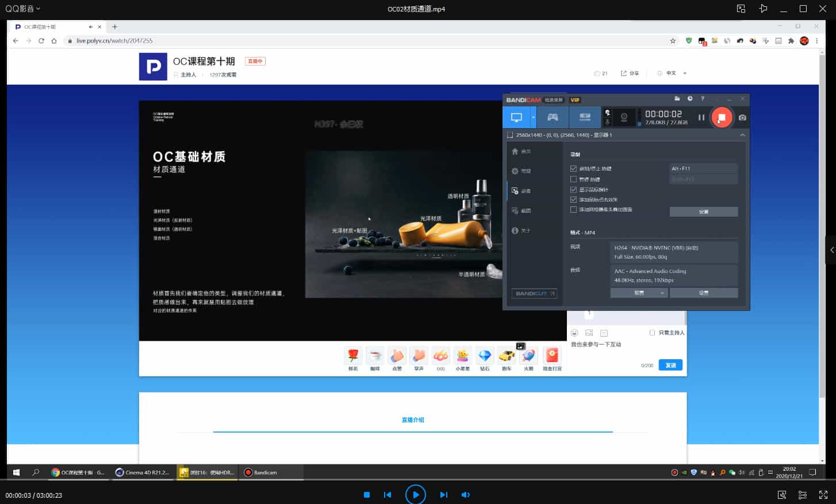Screen dimensions: 836x504
Task: Check the 只看主持人 checkbox
Action: [652, 333]
